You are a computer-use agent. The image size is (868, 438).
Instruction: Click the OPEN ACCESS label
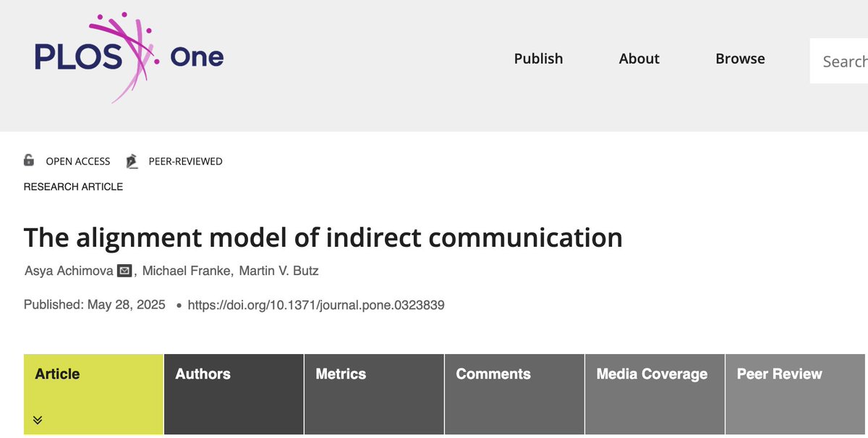(78, 161)
